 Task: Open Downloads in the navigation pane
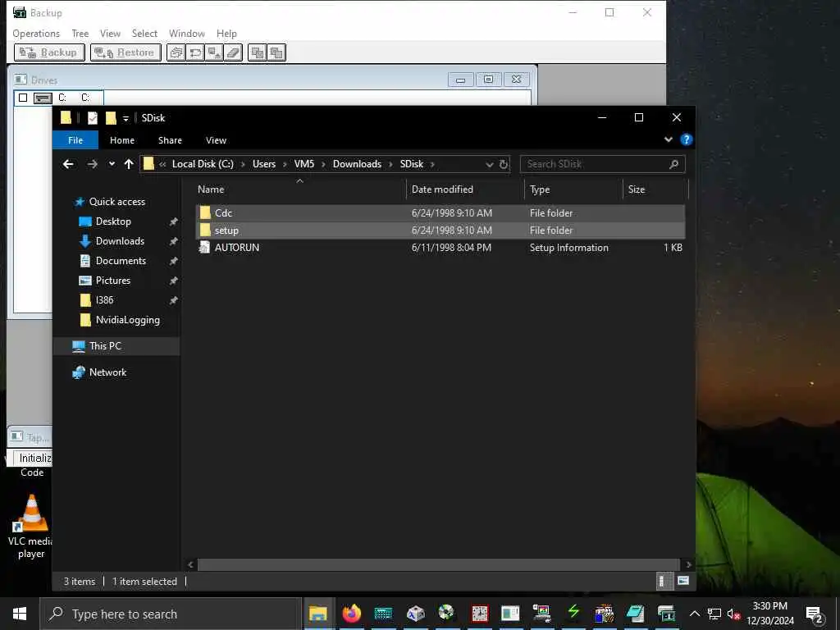tap(120, 241)
